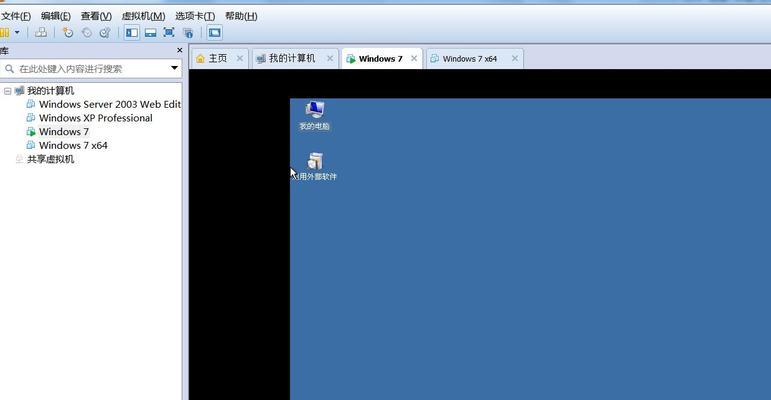Close the Windows 7 x64 tab
This screenshot has height=400, width=771.
tap(515, 59)
